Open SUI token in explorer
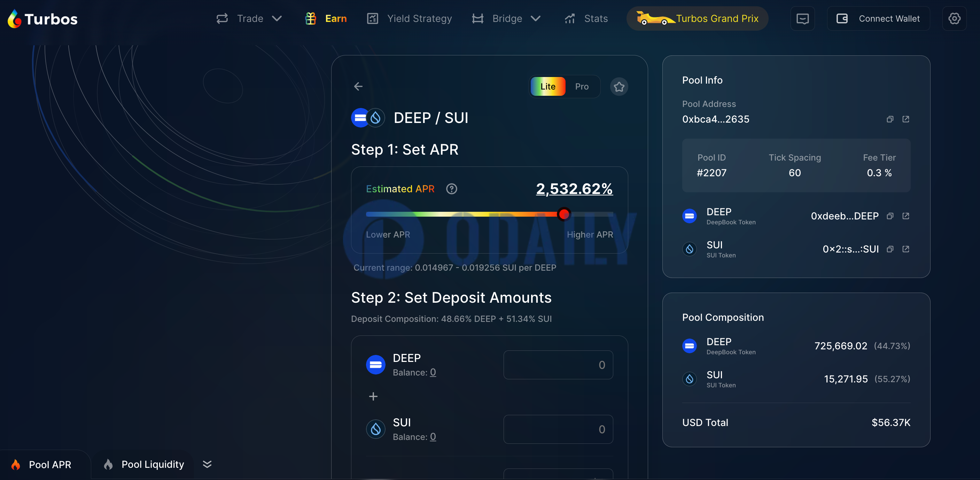The height and width of the screenshot is (480, 980). point(906,249)
